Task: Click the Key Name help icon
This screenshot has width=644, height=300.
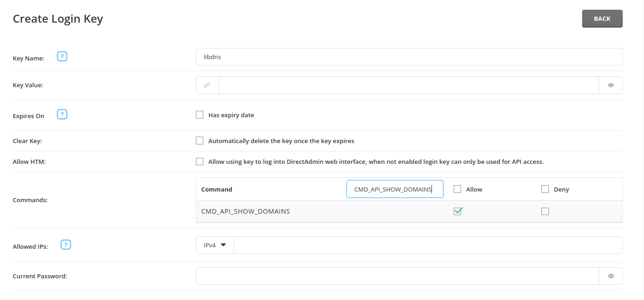Action: click(62, 57)
